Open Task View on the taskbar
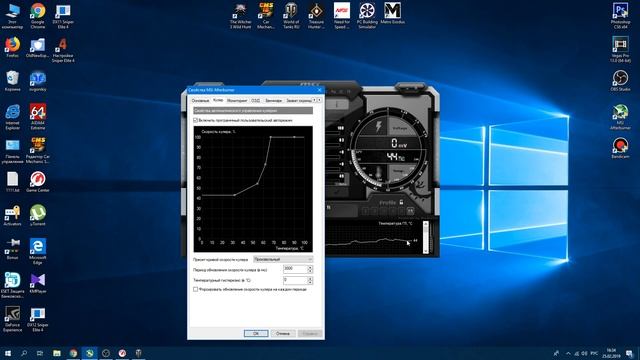This screenshot has height=360, width=640. 40,353
